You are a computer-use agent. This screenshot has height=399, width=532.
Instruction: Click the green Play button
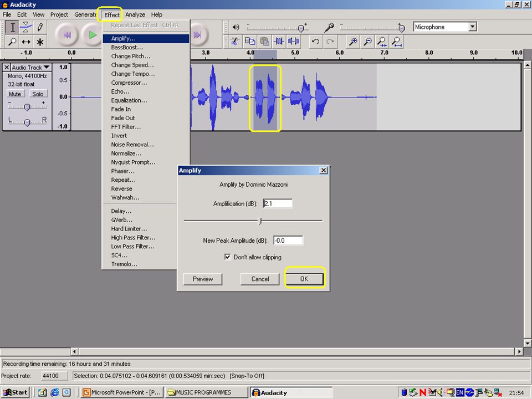92,34
